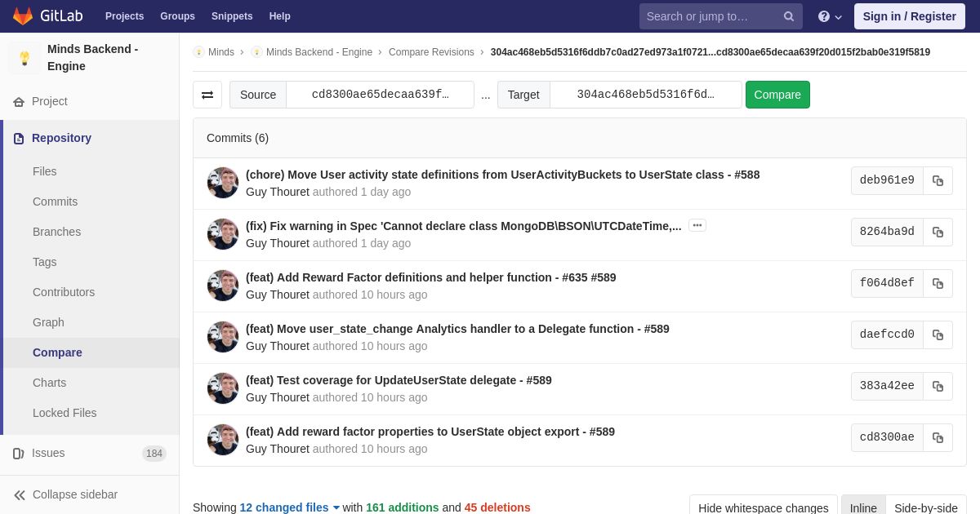Open commit hash daefccd0
Image resolution: width=980 pixels, height=514 pixels.
click(x=887, y=335)
